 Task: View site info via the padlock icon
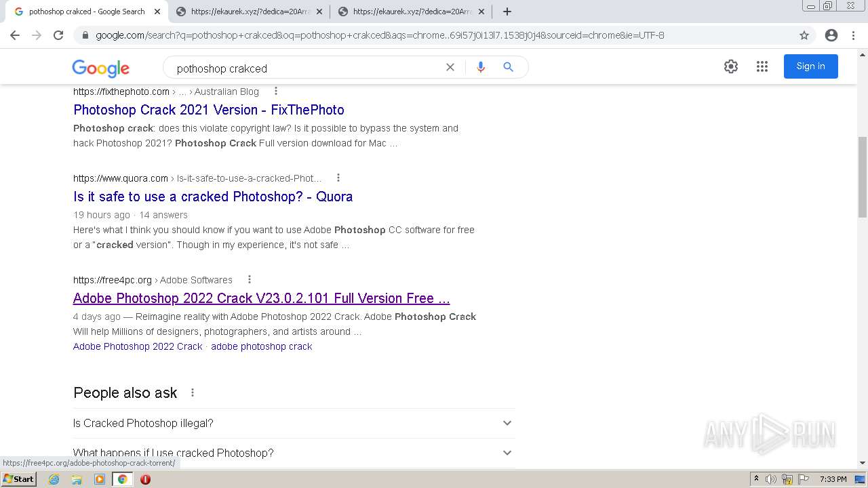[85, 35]
